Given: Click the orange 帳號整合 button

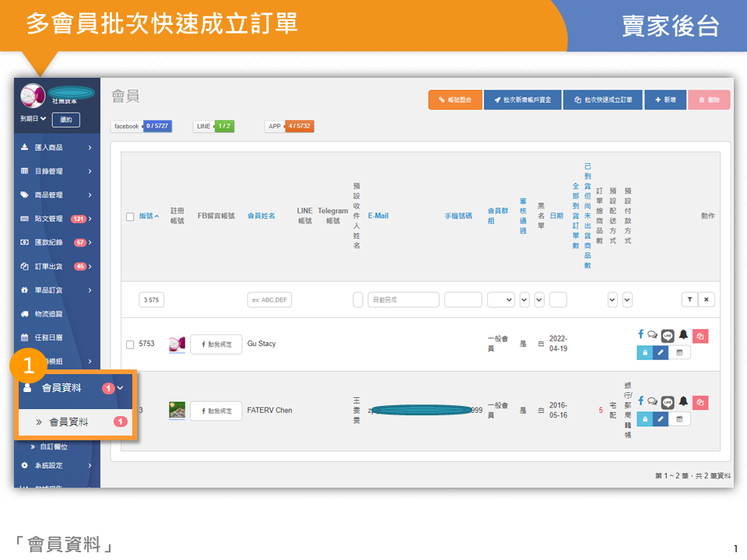Looking at the screenshot, I should pos(454,100).
